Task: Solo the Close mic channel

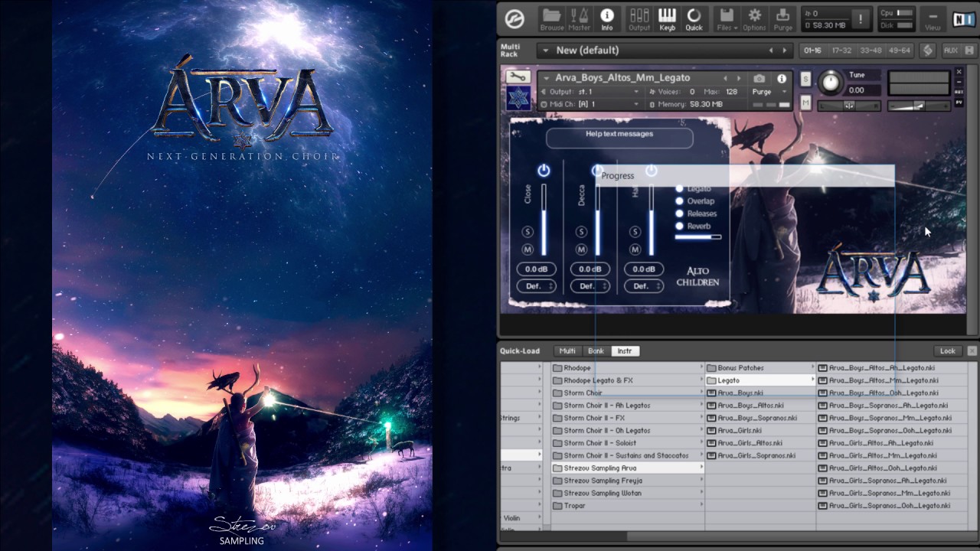Action: pos(528,232)
